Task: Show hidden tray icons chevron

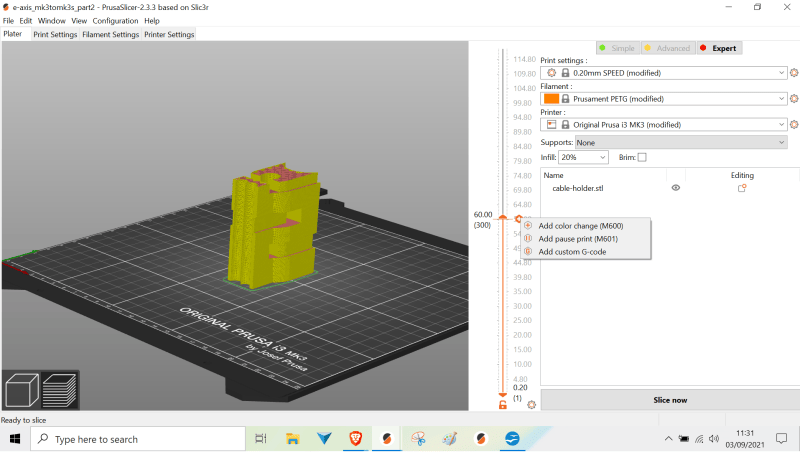Action: (668, 439)
